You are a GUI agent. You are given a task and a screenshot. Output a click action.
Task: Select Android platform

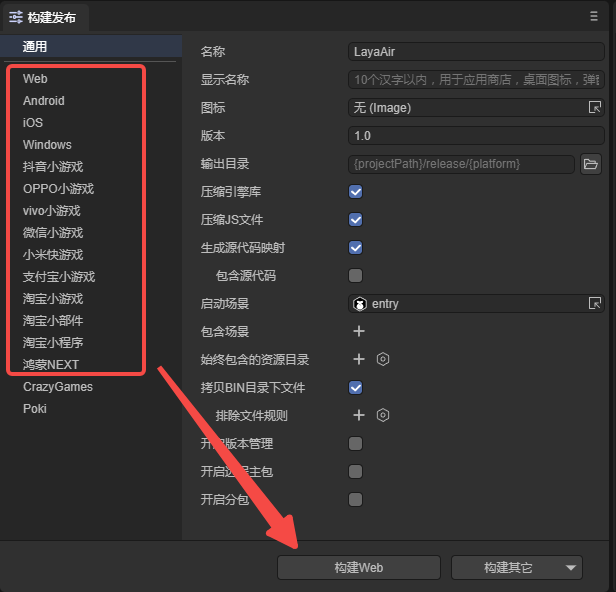pos(44,101)
